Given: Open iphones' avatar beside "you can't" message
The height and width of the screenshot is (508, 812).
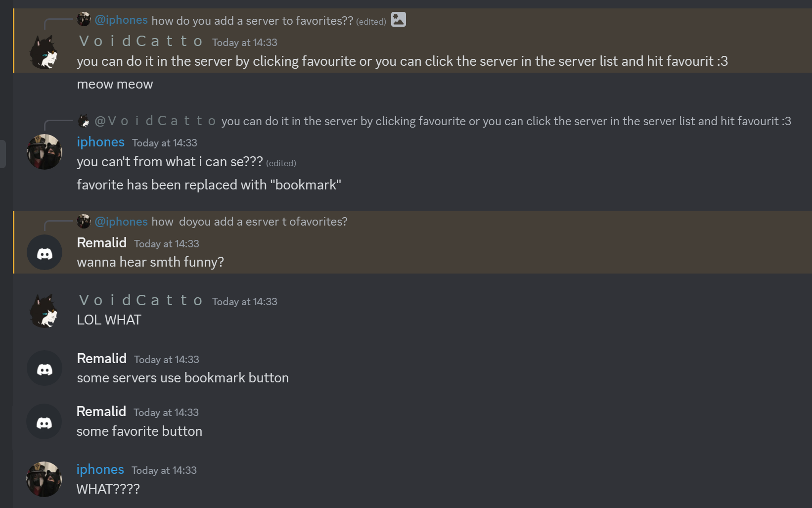Looking at the screenshot, I should [45, 152].
